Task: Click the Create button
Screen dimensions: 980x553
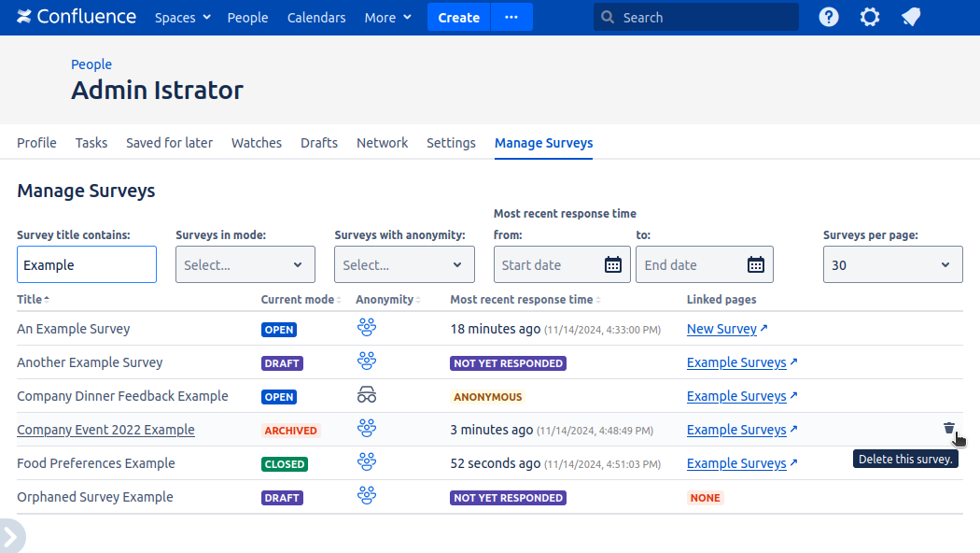Action: [458, 18]
